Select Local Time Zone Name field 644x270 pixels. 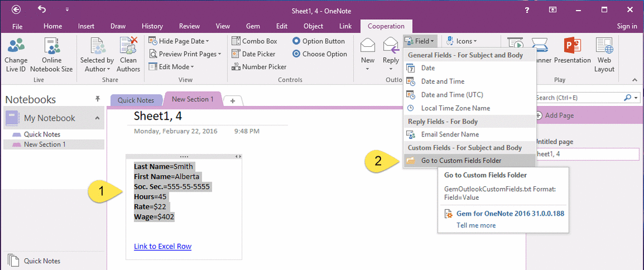click(469, 108)
